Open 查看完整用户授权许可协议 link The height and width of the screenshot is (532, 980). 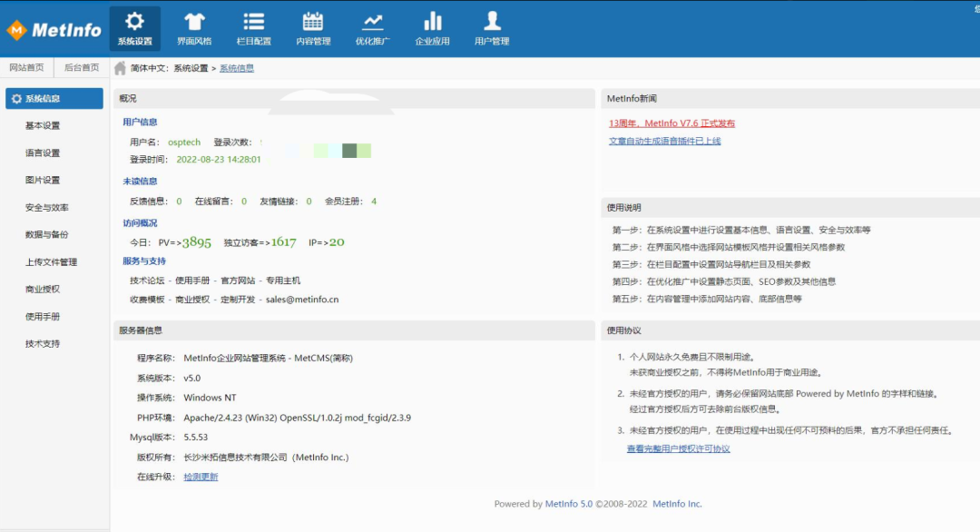coord(678,448)
